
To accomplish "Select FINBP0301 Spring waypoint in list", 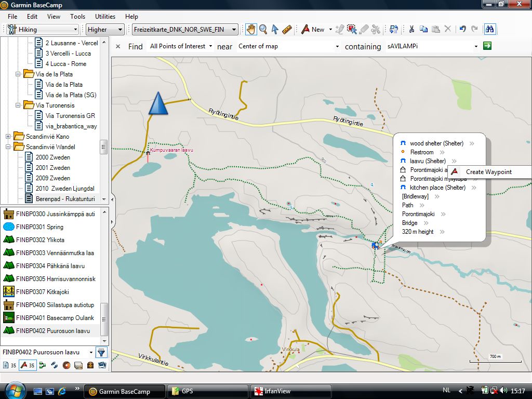I will pos(39,227).
